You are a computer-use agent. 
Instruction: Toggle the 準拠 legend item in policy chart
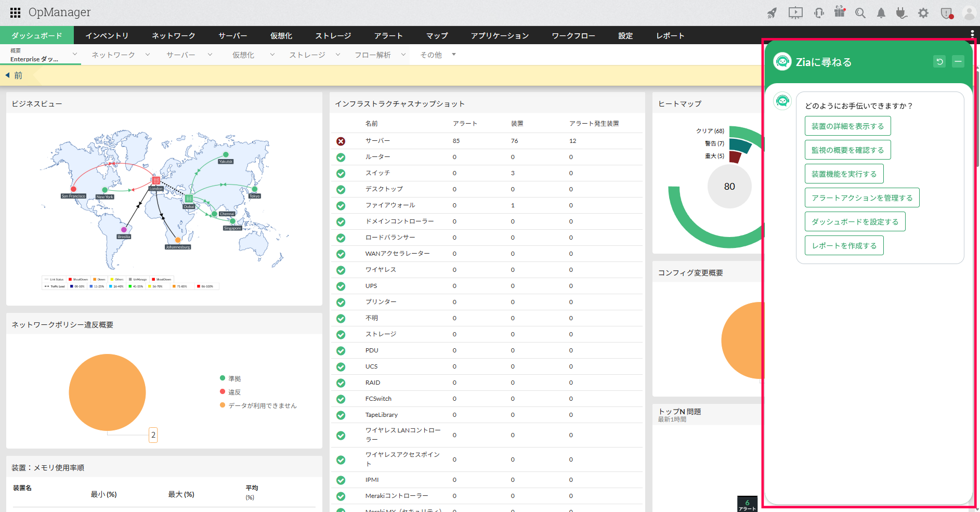pyautogui.click(x=234, y=378)
